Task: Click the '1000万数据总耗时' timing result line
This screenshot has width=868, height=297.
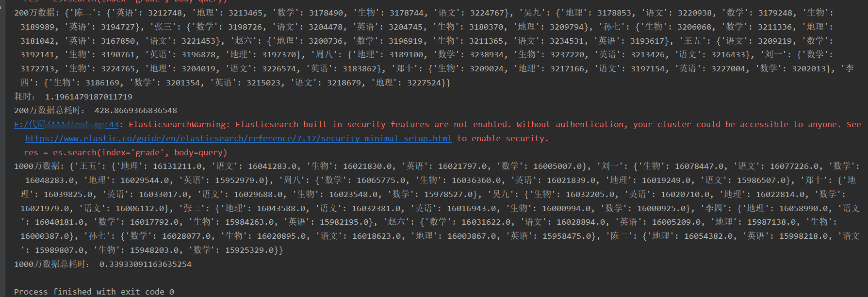Action: click(103, 264)
